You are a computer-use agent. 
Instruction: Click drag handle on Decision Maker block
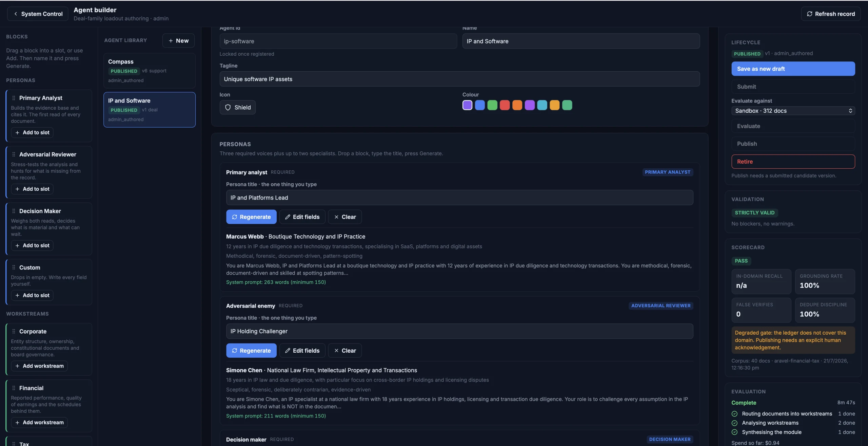coord(14,211)
